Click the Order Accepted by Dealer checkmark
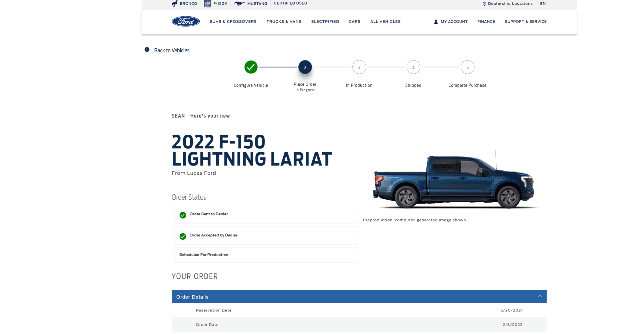This screenshot has height=334, width=644. point(182,236)
